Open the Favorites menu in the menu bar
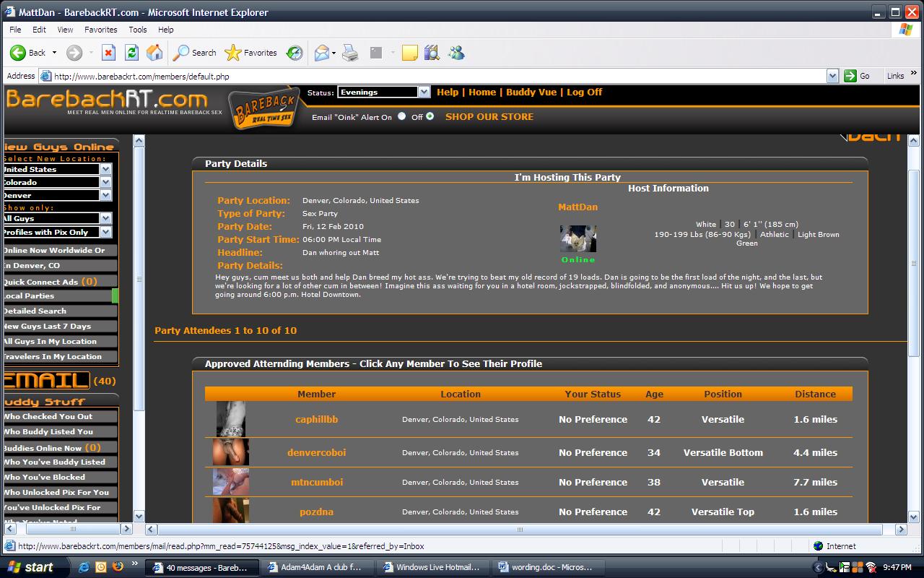Viewport: 924px width, 578px height. pos(100,30)
